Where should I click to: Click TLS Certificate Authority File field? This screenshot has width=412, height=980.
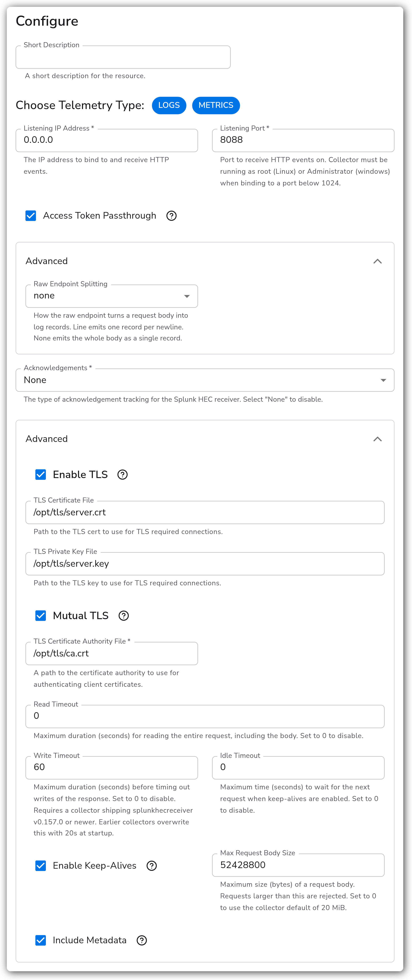click(x=112, y=654)
